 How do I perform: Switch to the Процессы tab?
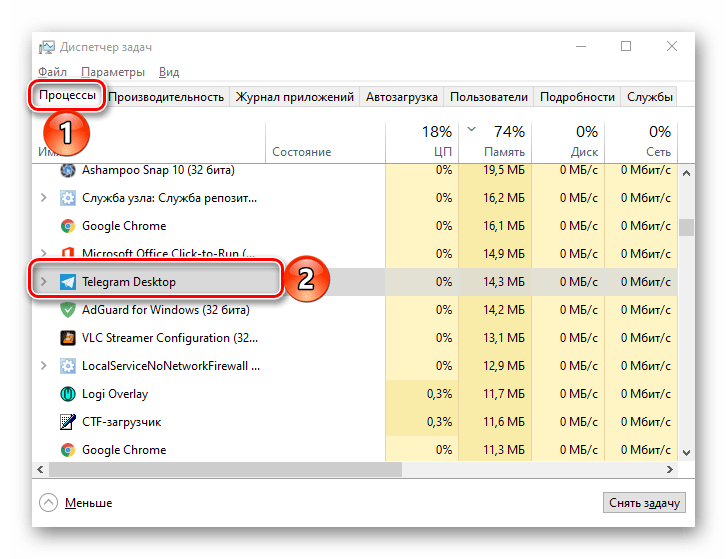(x=67, y=95)
